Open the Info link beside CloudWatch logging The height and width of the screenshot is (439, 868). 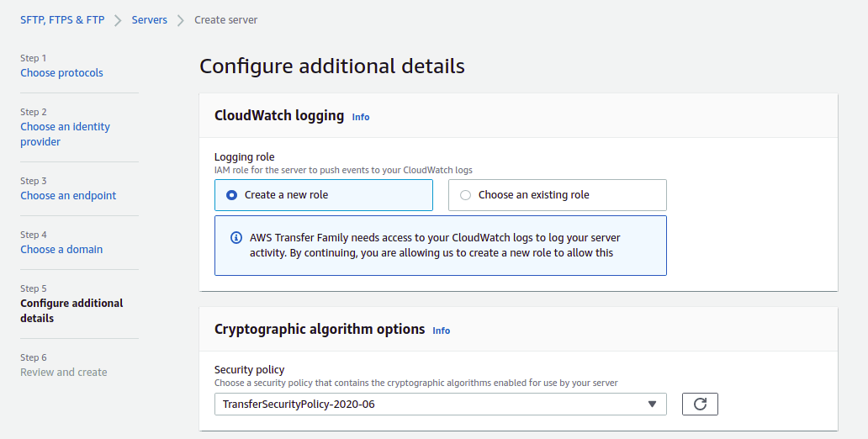[x=360, y=117]
